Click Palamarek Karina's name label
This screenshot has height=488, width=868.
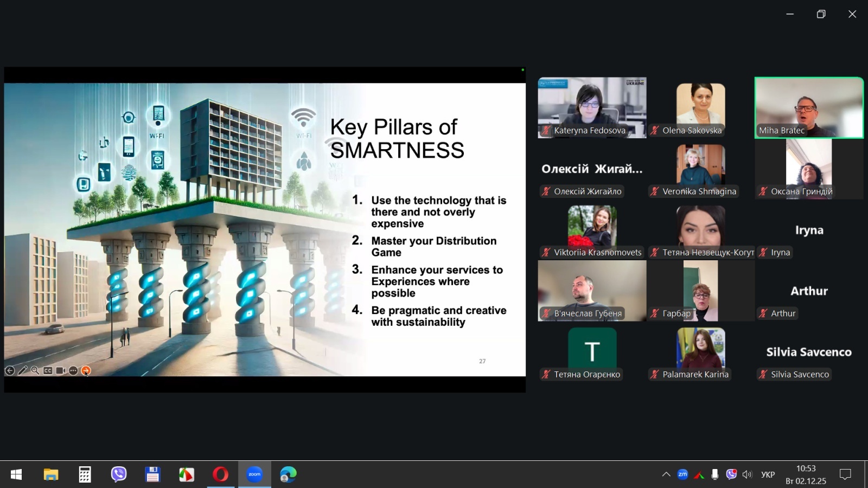click(x=695, y=375)
